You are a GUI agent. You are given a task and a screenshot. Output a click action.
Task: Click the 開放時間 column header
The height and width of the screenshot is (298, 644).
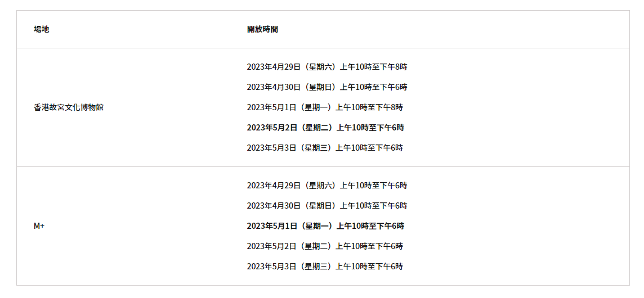(x=262, y=29)
